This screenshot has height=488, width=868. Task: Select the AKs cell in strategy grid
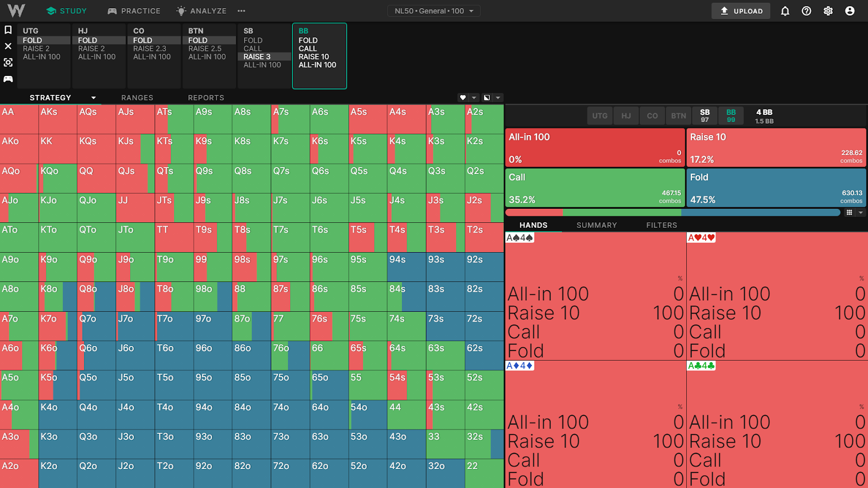click(58, 119)
